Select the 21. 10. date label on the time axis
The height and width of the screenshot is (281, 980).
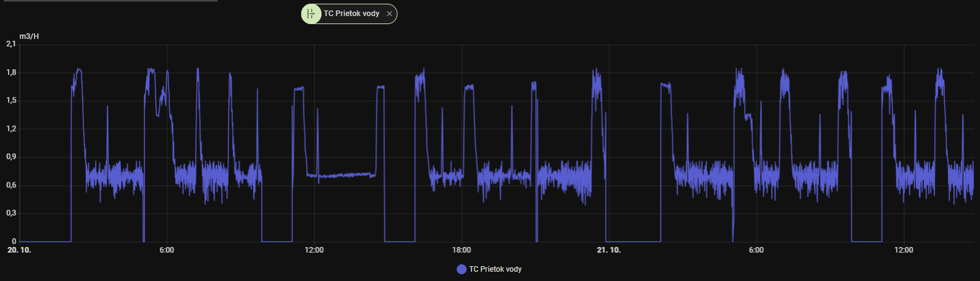609,250
